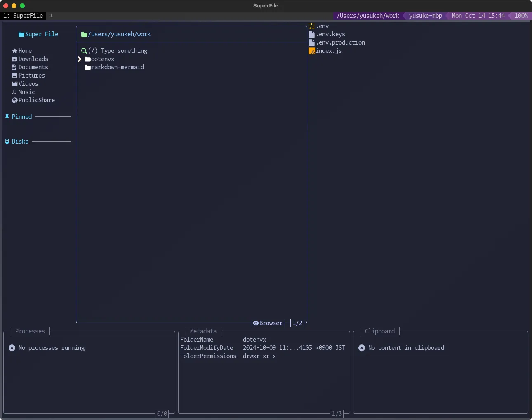This screenshot has width=532, height=420.
Task: Click the /Users/yusukeh/work status bar segment
Action: click(368, 16)
